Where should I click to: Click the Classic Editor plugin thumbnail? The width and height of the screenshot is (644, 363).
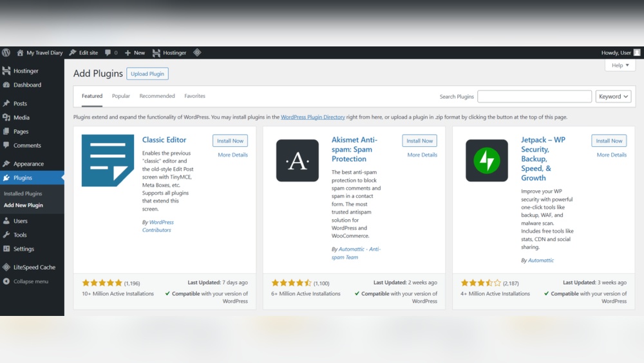(x=108, y=161)
